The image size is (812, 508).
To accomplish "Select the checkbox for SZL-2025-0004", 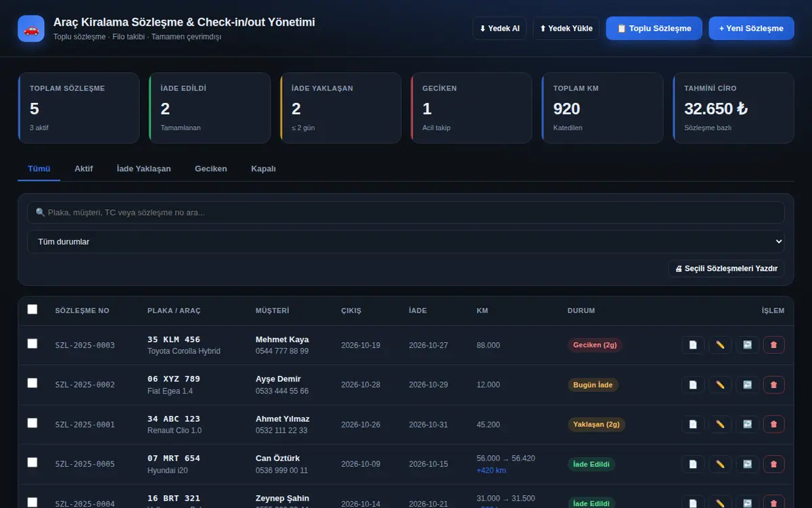I will (32, 502).
